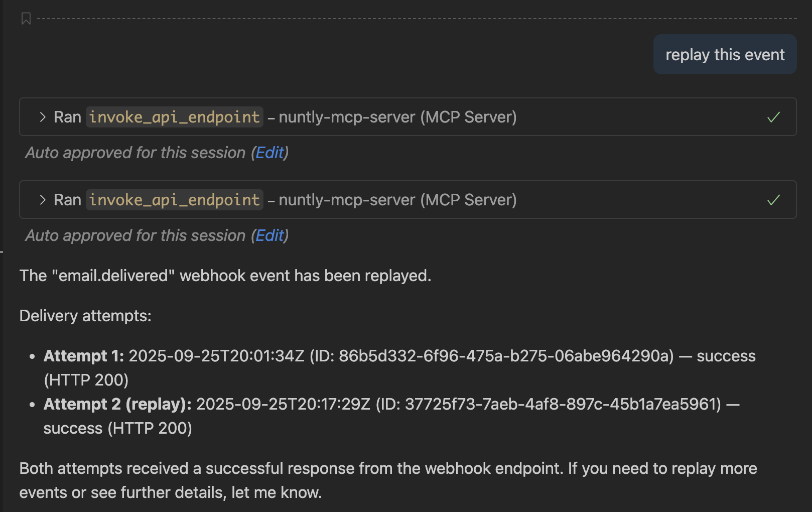This screenshot has height=512, width=812.
Task: Click the bold "Attempt 1:" label
Action: click(x=84, y=356)
